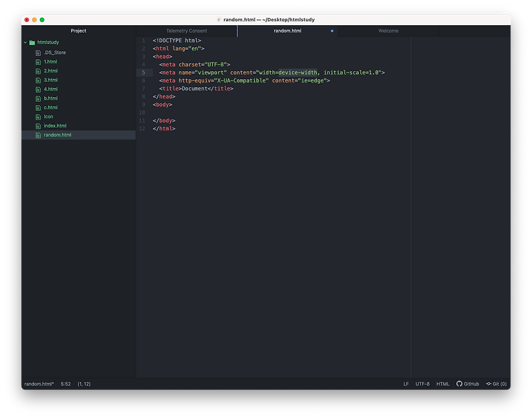Click the file icon beside random.html

point(39,135)
